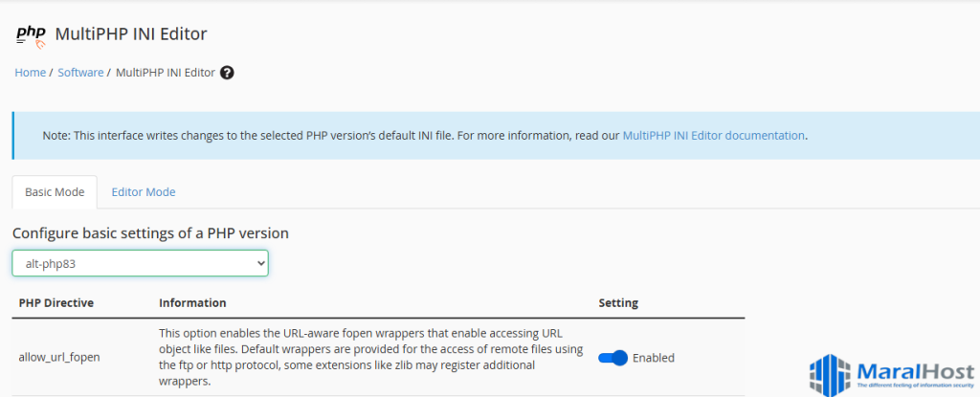Open the Software breadcrumb link

[80, 72]
